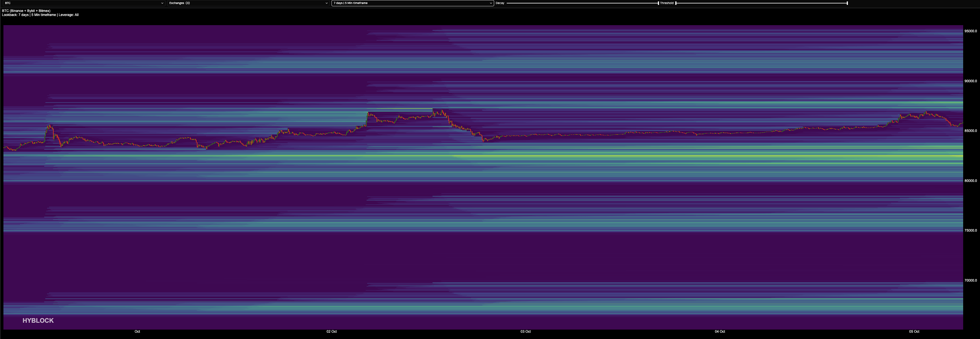980x339 pixels.
Task: Click the 70000.0 price axis label
Action: (x=971, y=280)
